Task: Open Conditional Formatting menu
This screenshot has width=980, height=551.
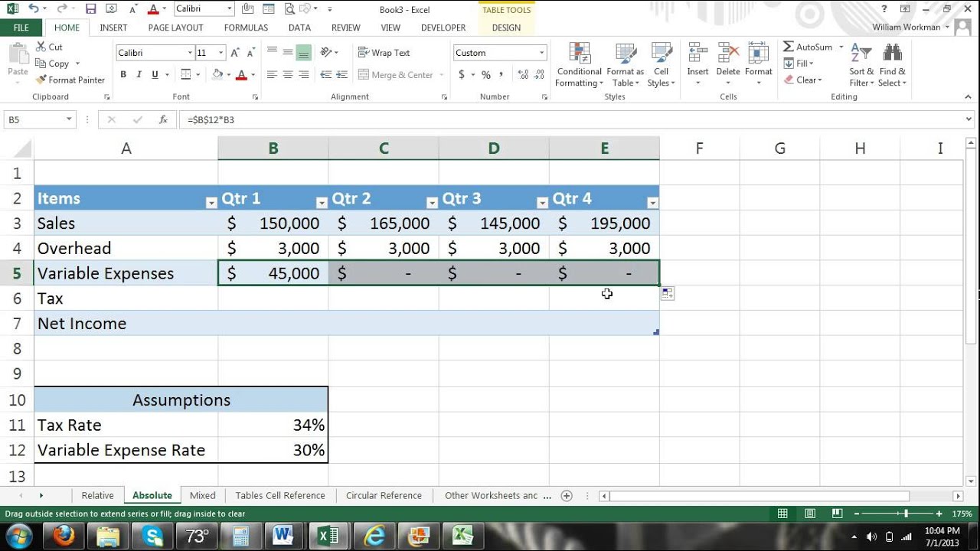Action: coord(579,65)
